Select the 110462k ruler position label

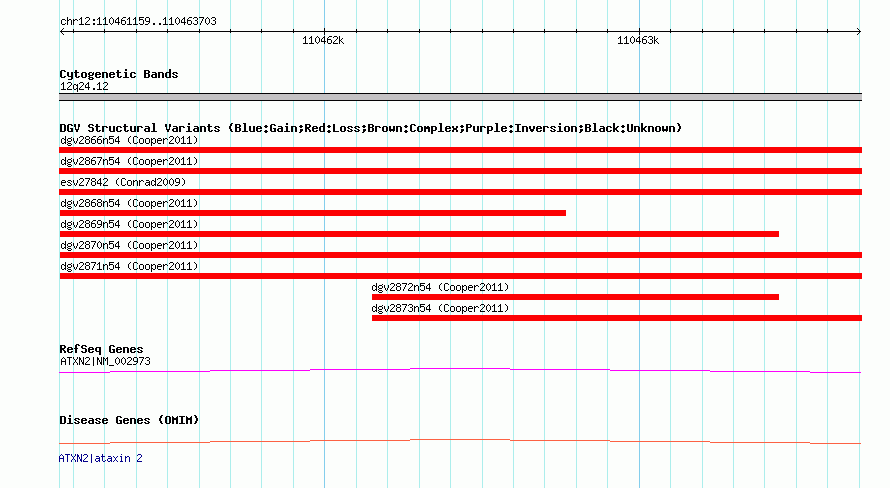point(323,40)
